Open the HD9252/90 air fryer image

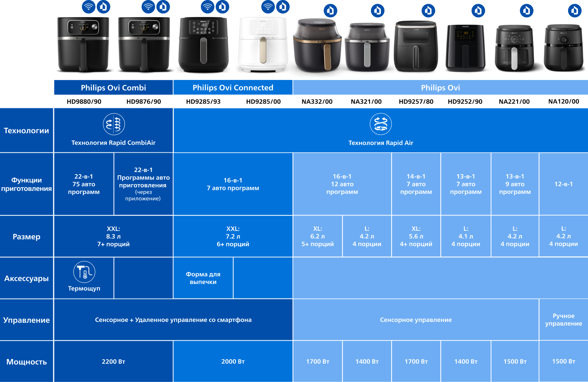(x=465, y=48)
